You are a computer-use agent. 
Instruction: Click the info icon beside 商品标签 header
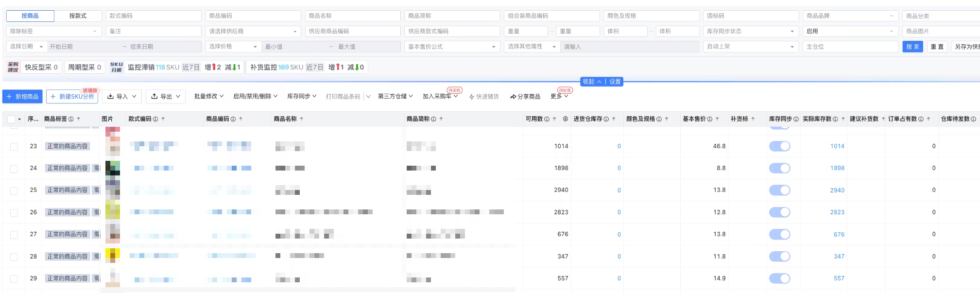click(71, 119)
